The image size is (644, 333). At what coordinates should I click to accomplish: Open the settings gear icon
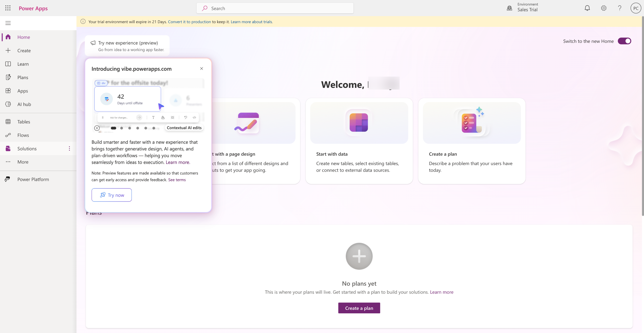603,8
